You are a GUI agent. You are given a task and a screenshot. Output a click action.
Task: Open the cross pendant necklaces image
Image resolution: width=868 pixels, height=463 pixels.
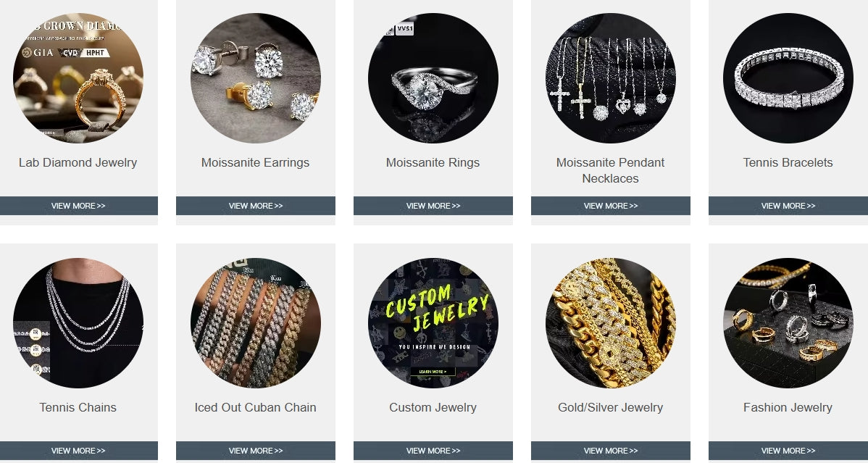pos(611,78)
